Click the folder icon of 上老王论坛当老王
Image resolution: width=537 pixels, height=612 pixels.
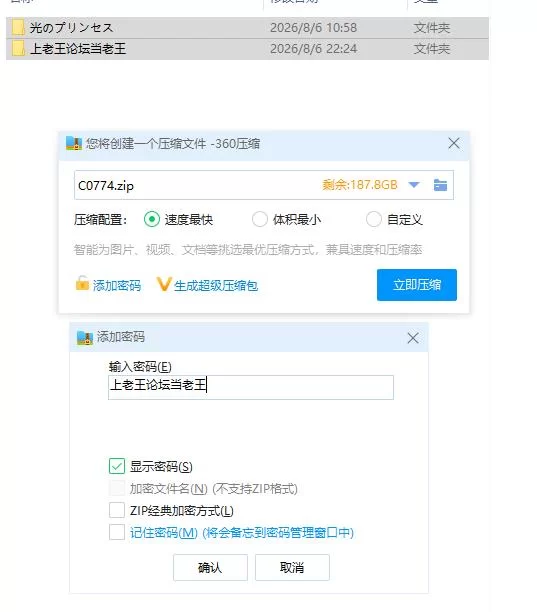pyautogui.click(x=18, y=49)
